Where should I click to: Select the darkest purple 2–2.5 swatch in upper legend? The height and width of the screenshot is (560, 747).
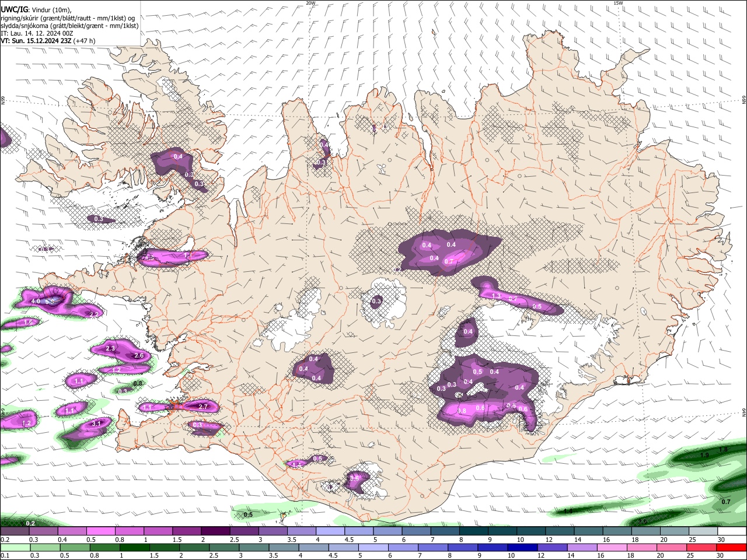[x=216, y=531]
